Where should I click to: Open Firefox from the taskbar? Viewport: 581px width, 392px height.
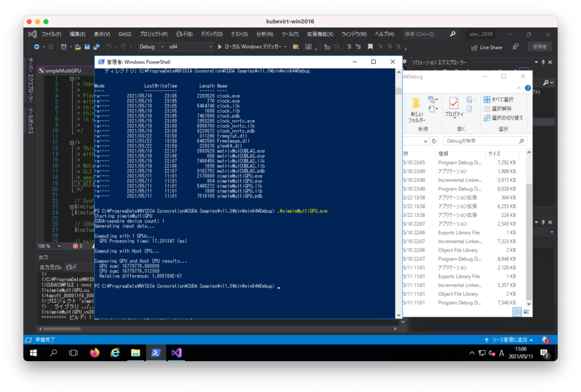pos(94,353)
